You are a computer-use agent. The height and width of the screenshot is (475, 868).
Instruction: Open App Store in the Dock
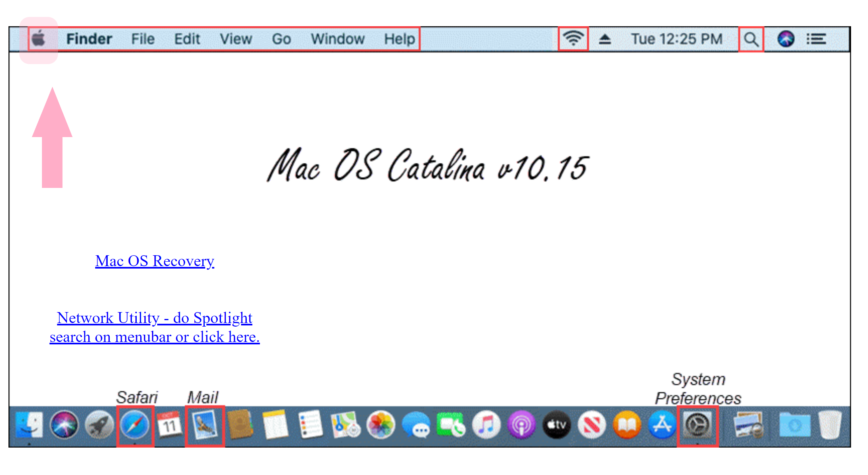[x=662, y=425]
